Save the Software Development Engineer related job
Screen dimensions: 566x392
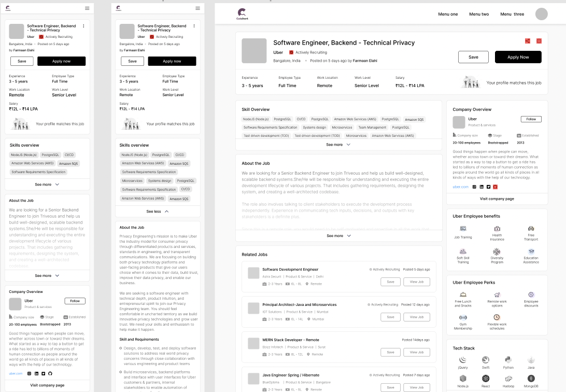(x=391, y=282)
